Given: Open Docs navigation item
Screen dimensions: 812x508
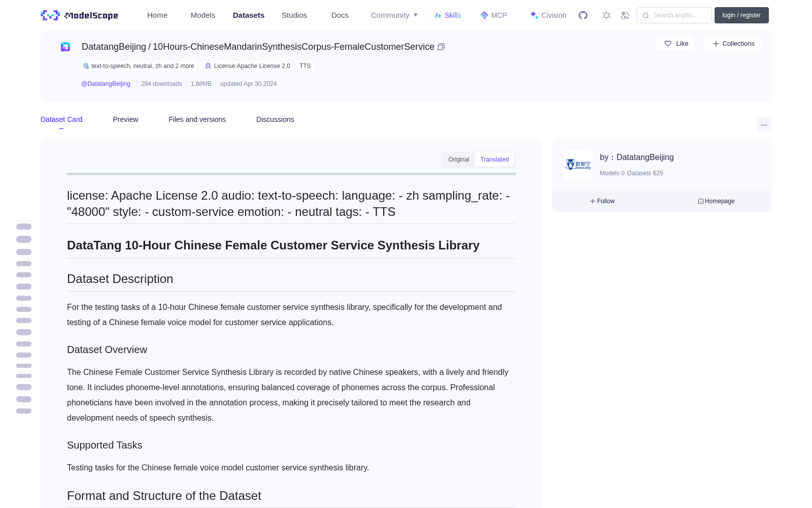Looking at the screenshot, I should 340,15.
